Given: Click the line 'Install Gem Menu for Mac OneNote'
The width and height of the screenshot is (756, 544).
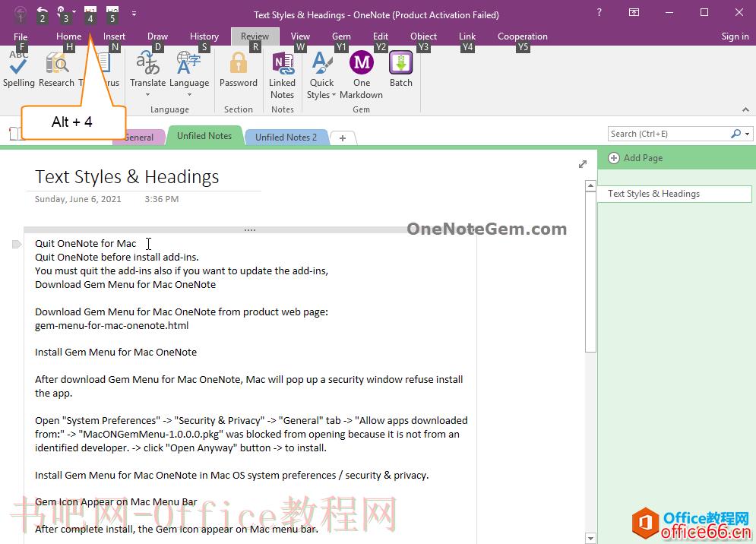Looking at the screenshot, I should [x=115, y=352].
